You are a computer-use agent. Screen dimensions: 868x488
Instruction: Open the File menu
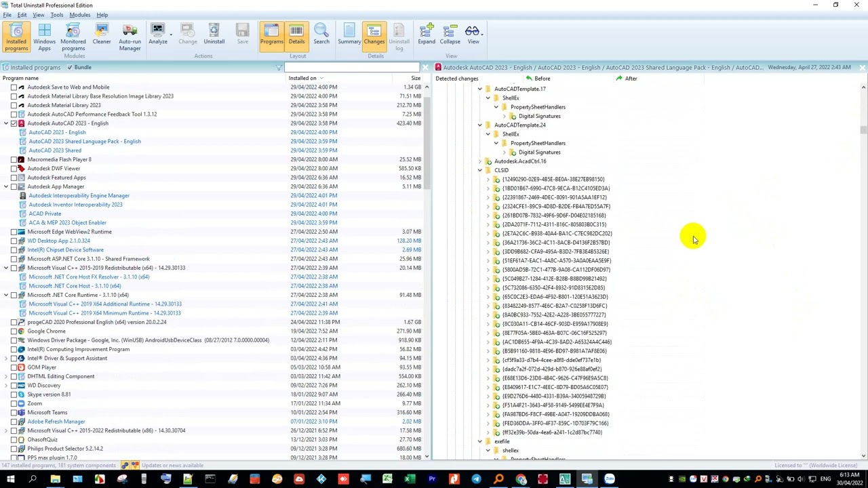pyautogui.click(x=7, y=15)
